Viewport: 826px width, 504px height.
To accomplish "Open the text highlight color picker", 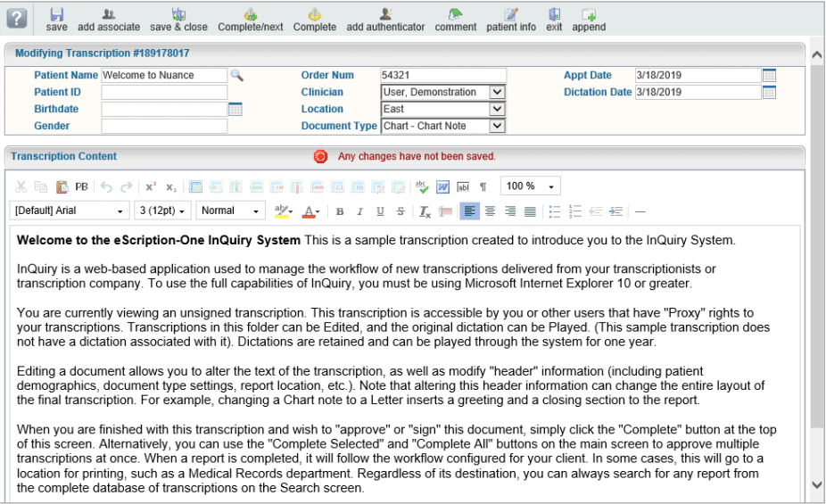I will point(284,211).
